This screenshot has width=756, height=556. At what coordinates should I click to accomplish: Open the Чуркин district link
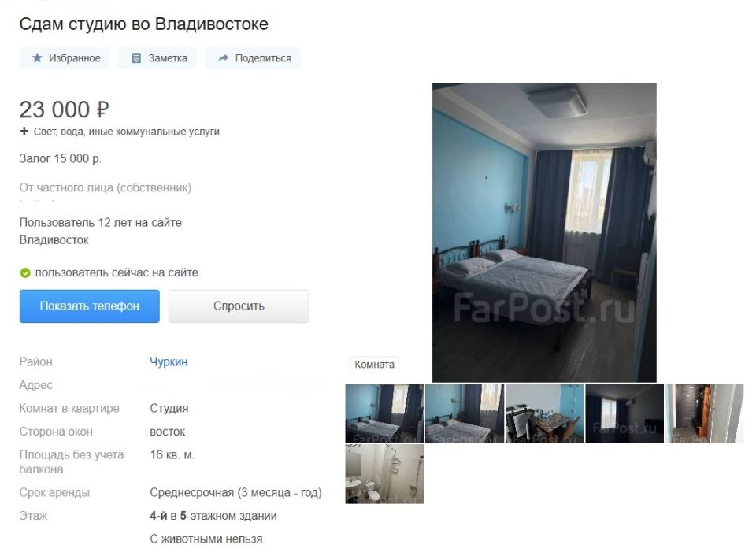169,361
